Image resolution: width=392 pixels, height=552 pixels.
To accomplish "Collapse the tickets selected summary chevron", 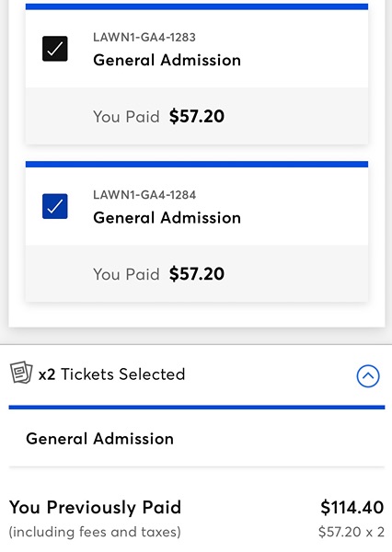I will [368, 376].
